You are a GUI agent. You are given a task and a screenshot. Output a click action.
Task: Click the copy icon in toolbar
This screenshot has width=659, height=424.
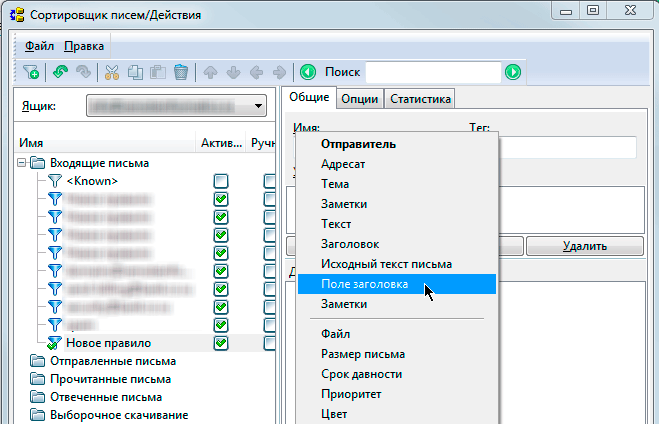pos(134,72)
